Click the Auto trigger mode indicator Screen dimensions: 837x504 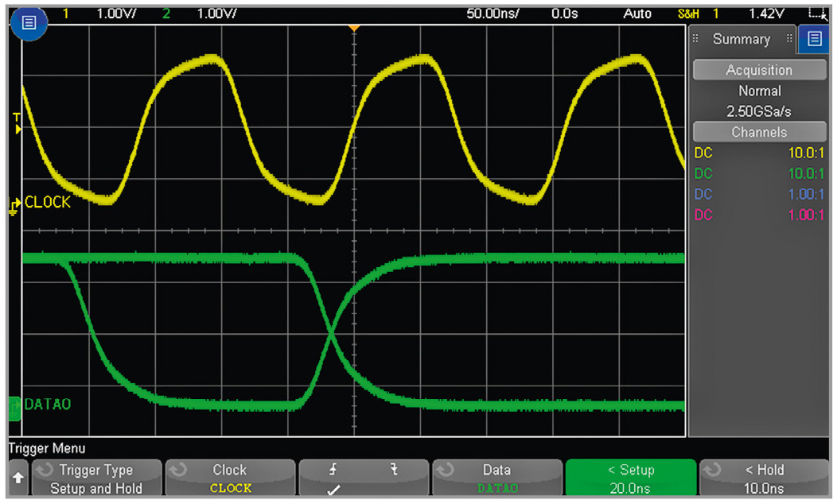pyautogui.click(x=637, y=14)
